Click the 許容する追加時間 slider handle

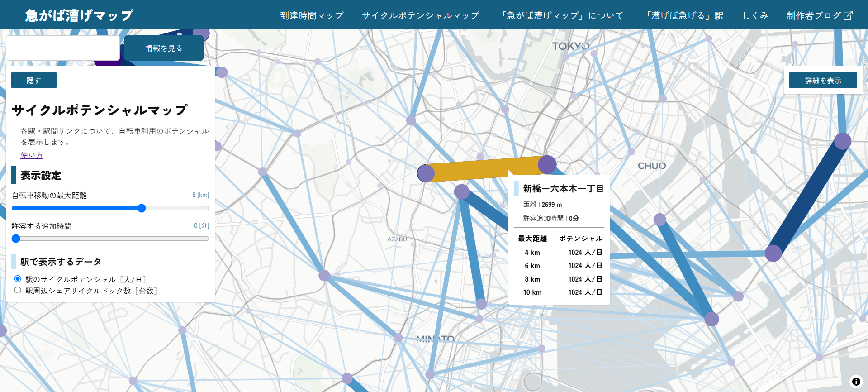pyautogui.click(x=16, y=239)
